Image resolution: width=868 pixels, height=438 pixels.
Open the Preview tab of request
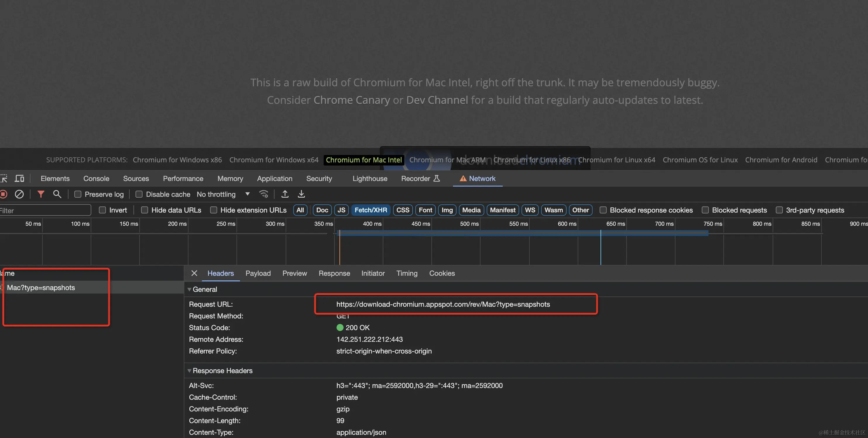tap(294, 273)
